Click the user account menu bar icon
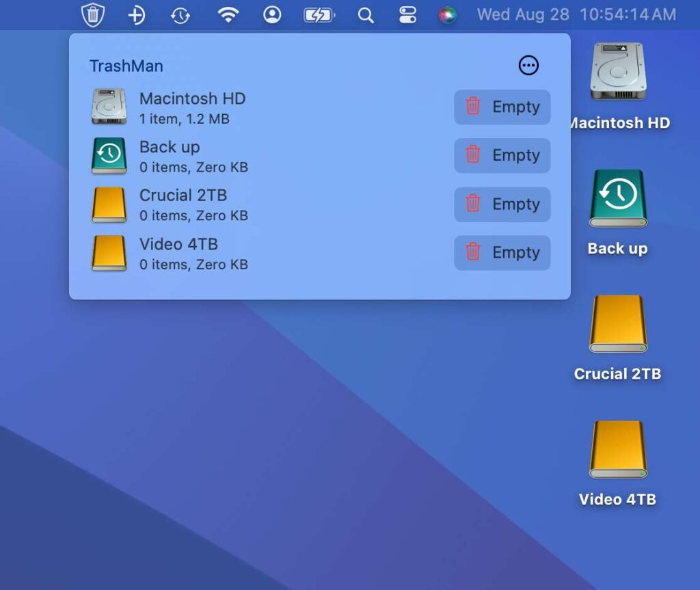 click(271, 14)
